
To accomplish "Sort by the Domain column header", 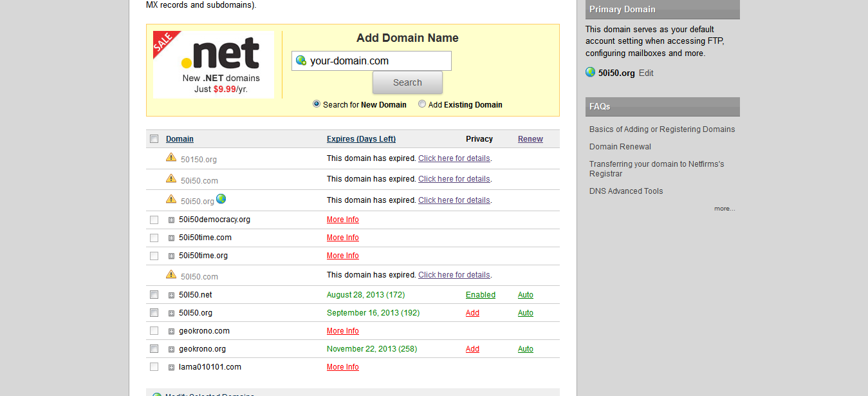I will (180, 139).
